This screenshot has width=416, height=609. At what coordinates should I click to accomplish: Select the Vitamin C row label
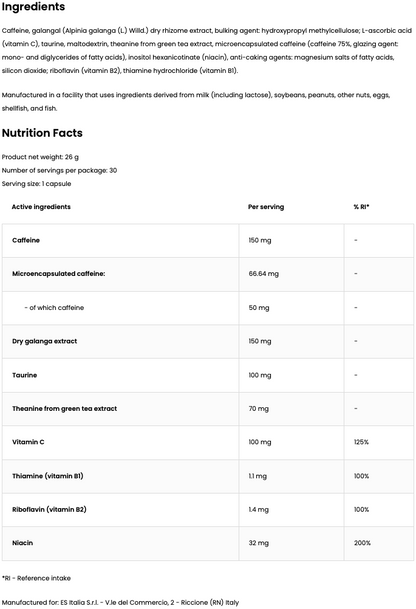pos(28,442)
